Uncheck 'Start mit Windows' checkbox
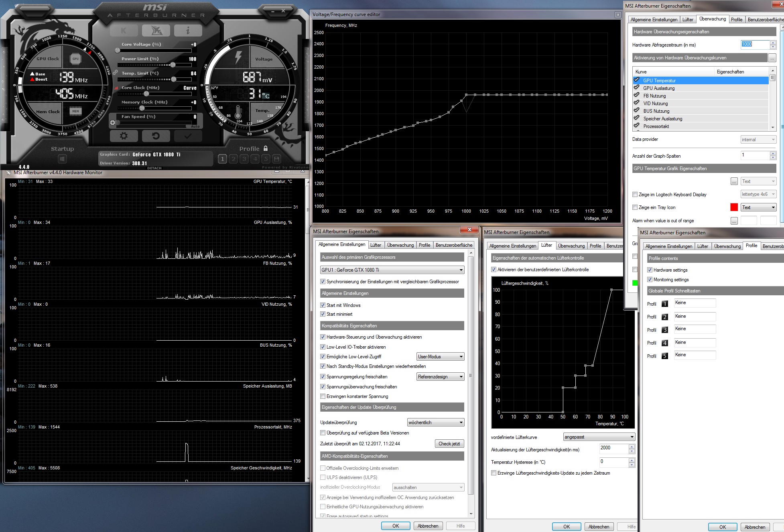 [x=323, y=305]
